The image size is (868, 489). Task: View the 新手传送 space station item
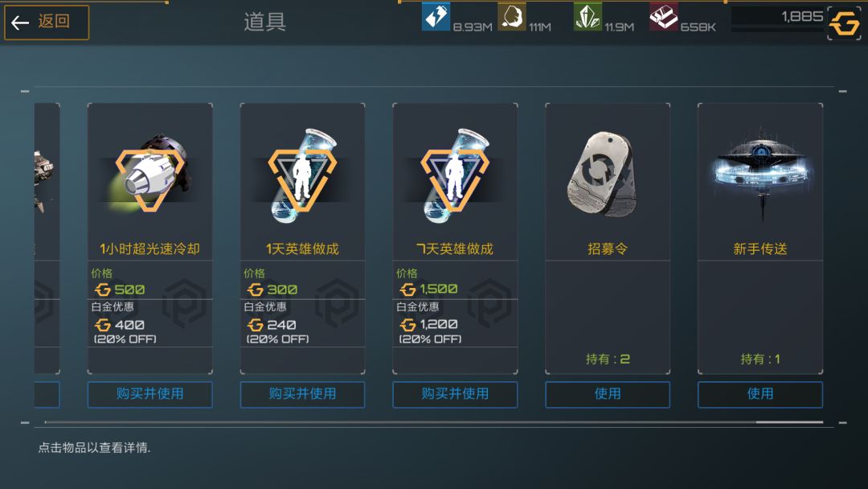click(760, 174)
